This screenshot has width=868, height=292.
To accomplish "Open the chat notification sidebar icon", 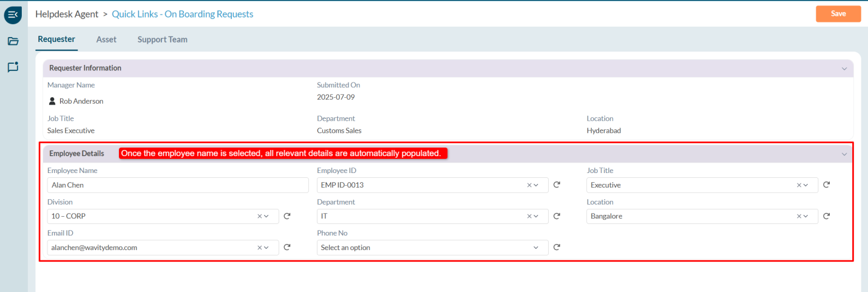I will (13, 67).
